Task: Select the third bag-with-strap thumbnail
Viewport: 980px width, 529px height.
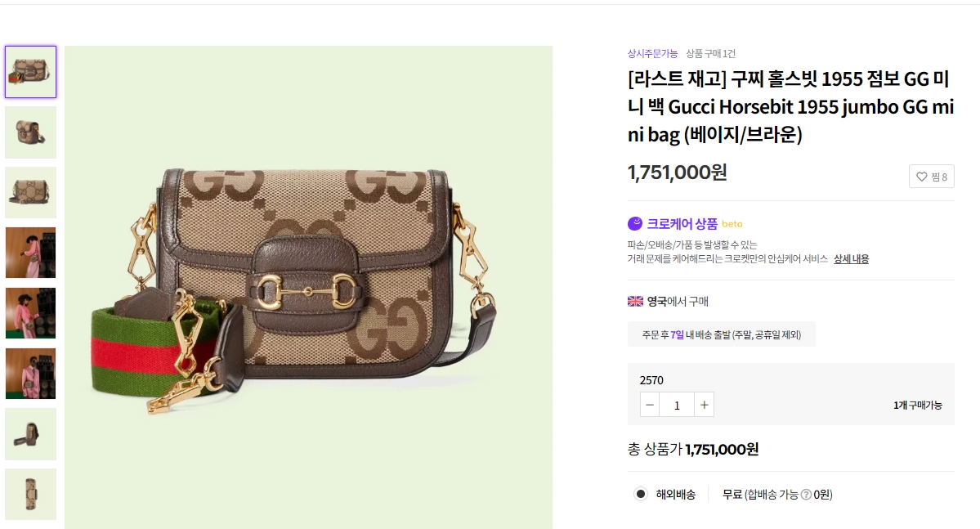Action: [30, 193]
